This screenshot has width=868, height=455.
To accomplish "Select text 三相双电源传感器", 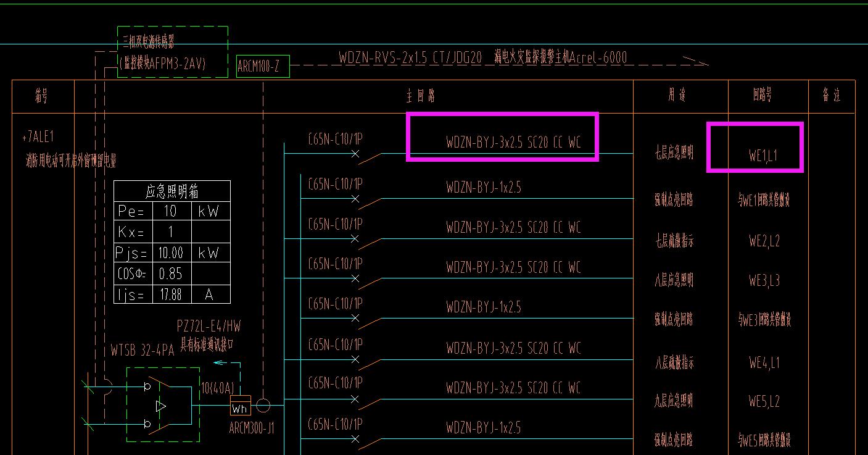I will (149, 43).
